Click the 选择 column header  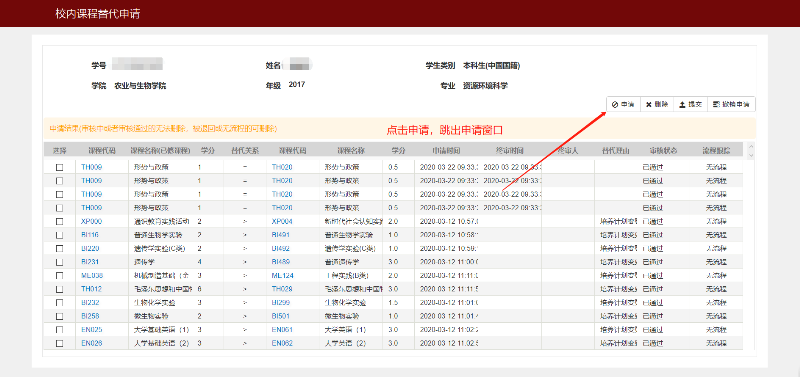pos(59,151)
